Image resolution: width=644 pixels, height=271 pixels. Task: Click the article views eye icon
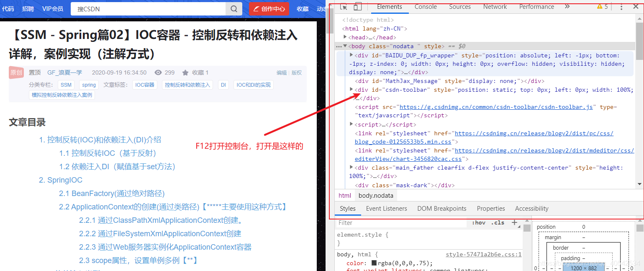click(x=158, y=72)
